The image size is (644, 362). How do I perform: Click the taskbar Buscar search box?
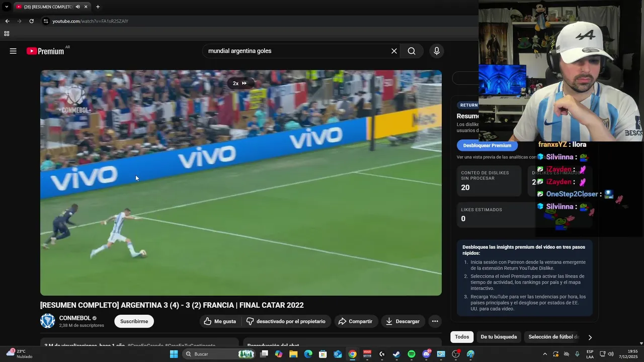pyautogui.click(x=219, y=354)
